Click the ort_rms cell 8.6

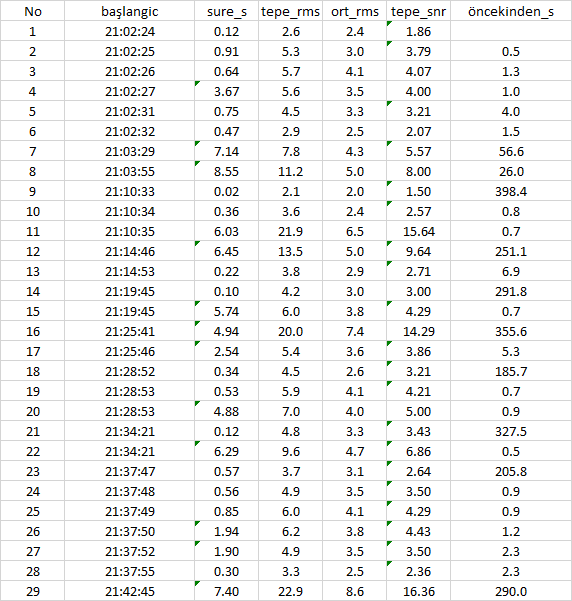(x=355, y=591)
